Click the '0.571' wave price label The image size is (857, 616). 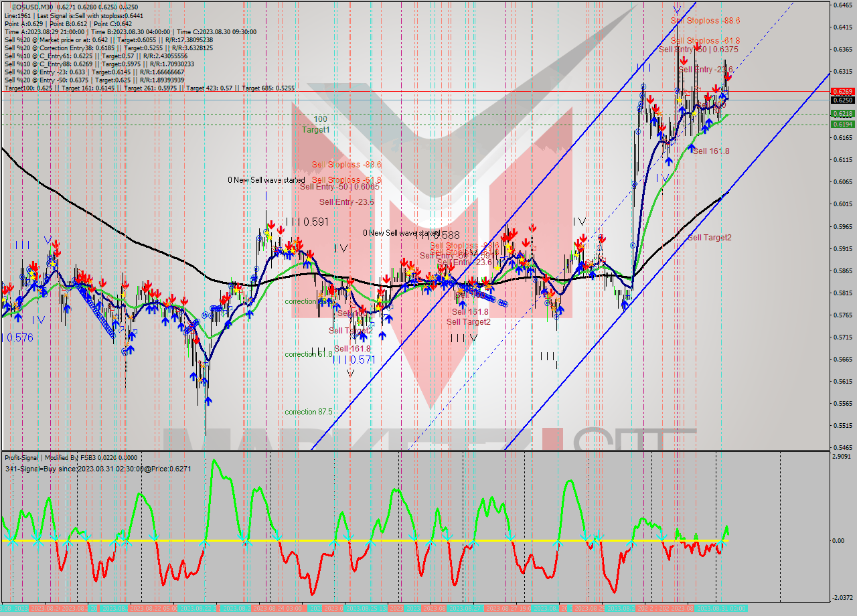[x=362, y=360]
